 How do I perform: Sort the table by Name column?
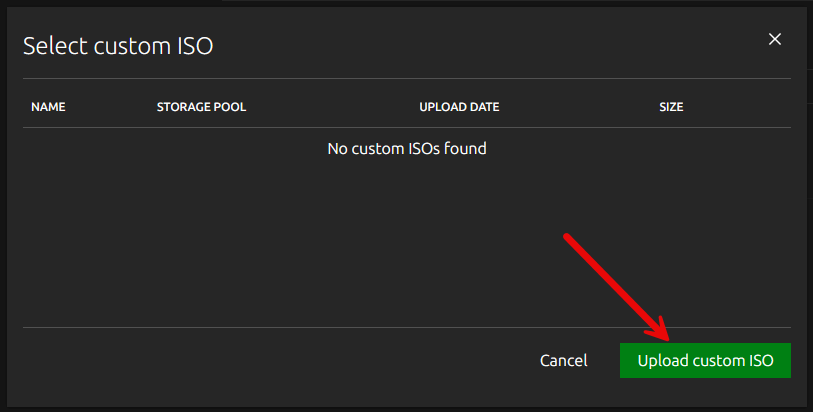48,106
